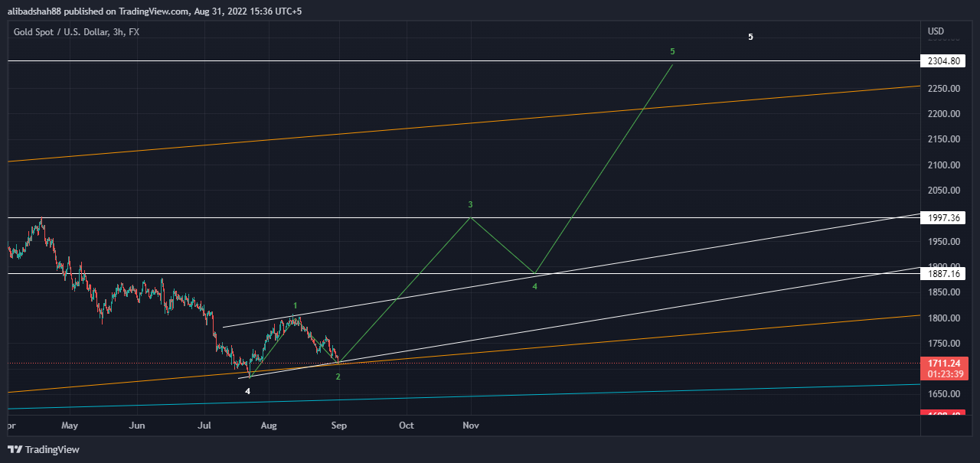Click the 1997.36 price level label
The width and height of the screenshot is (980, 463).
point(943,218)
